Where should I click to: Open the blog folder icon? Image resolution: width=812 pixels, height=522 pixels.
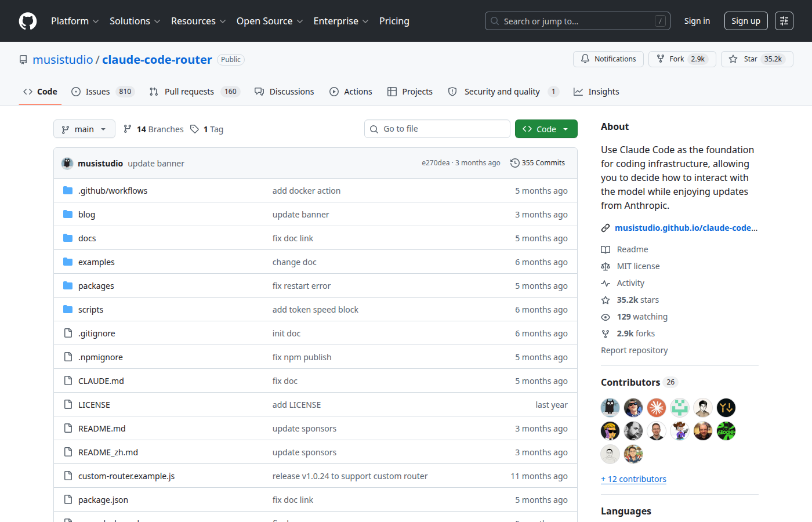click(x=68, y=214)
